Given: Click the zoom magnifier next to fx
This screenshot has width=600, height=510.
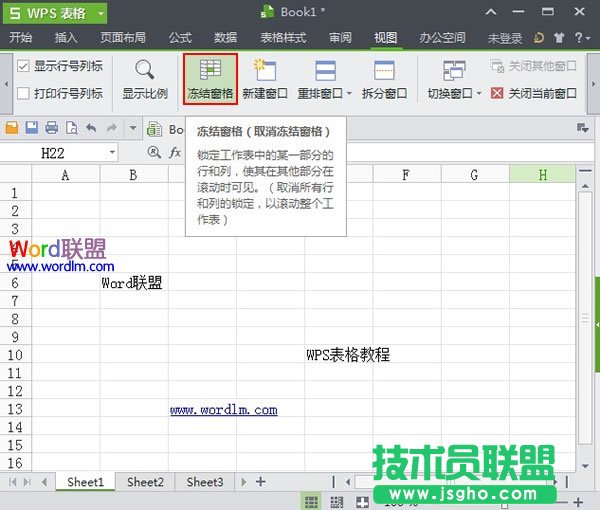Looking at the screenshot, I should pyautogui.click(x=154, y=152).
